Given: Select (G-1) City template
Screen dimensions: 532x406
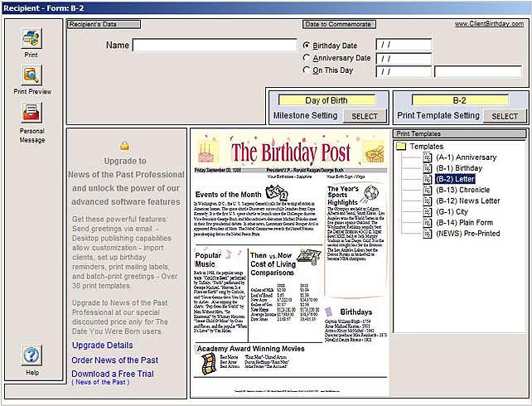Looking at the screenshot, I should pyautogui.click(x=452, y=211).
